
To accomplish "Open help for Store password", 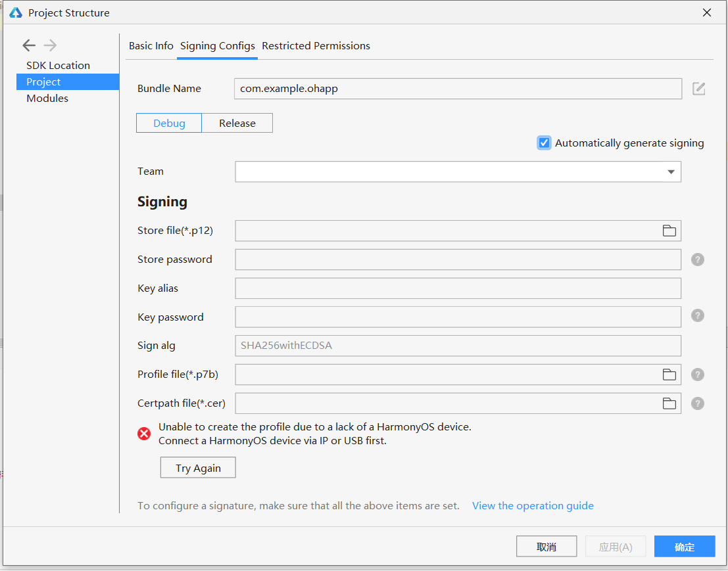I will (697, 260).
